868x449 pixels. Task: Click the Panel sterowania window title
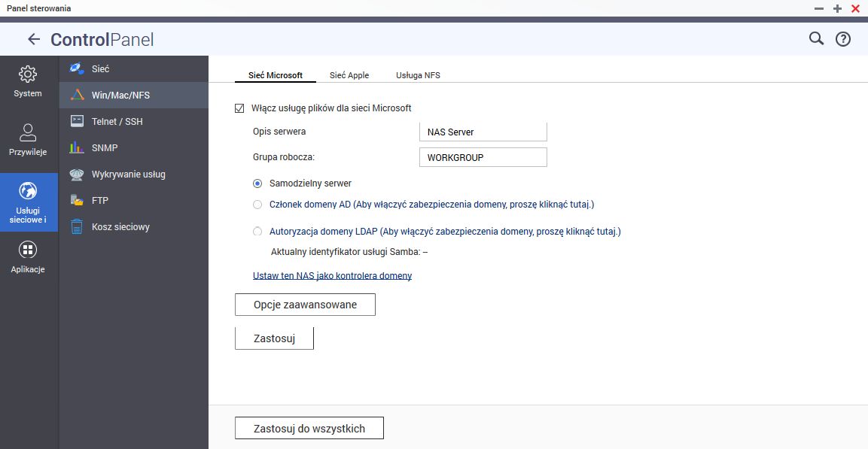pyautogui.click(x=38, y=8)
